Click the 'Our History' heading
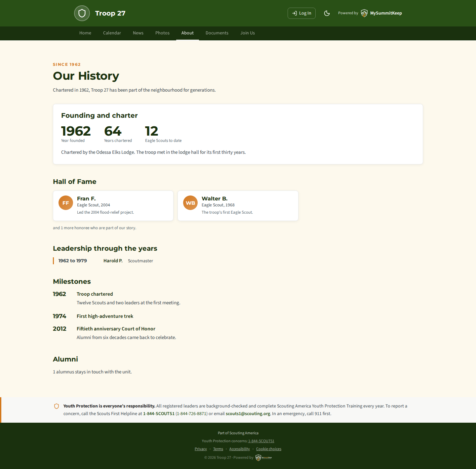Image resolution: width=476 pixels, height=469 pixels. (86, 76)
